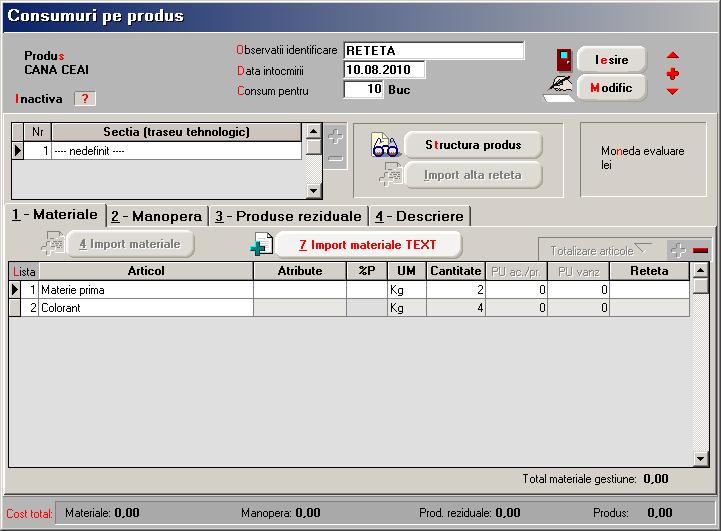Open Structura produs
The height and width of the screenshot is (531, 721).
473,145
